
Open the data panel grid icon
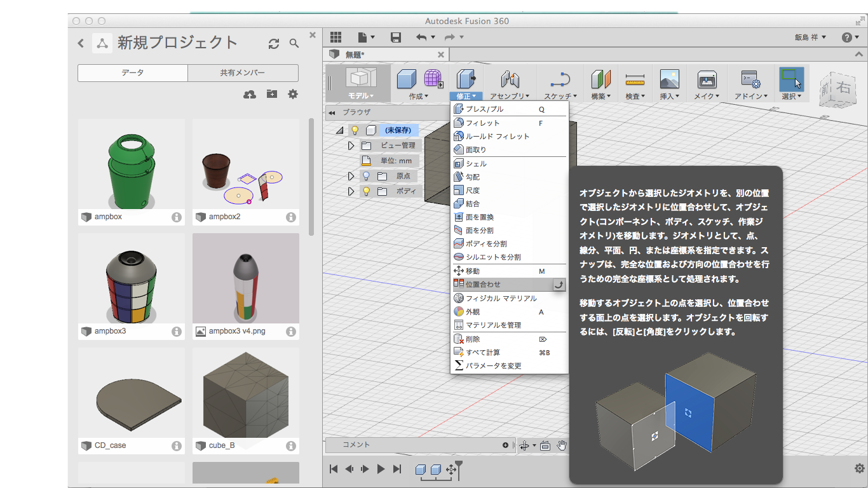[336, 37]
